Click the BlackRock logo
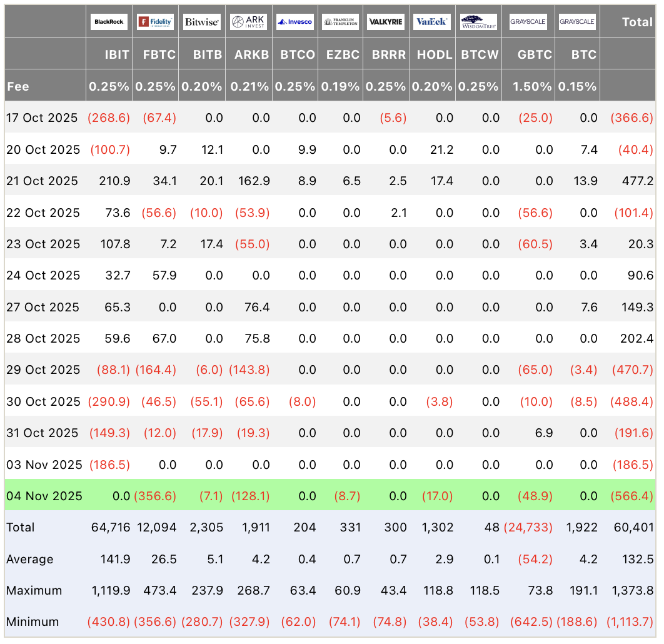 [109, 22]
